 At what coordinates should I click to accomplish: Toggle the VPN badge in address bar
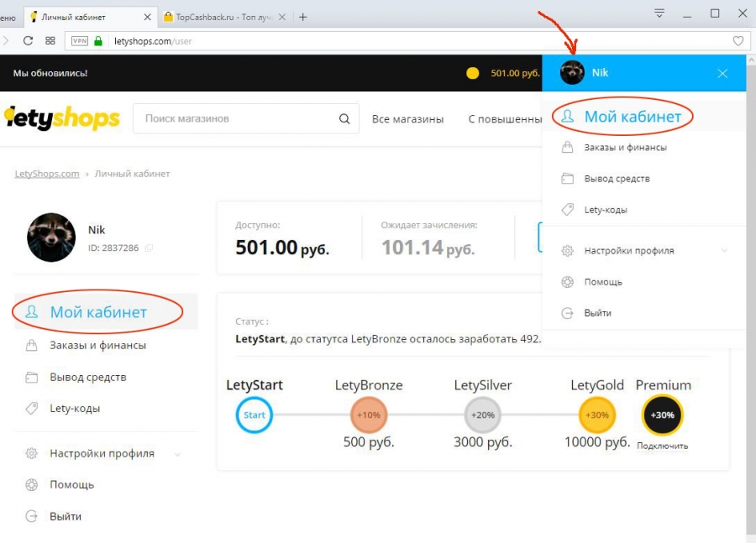[x=80, y=41]
